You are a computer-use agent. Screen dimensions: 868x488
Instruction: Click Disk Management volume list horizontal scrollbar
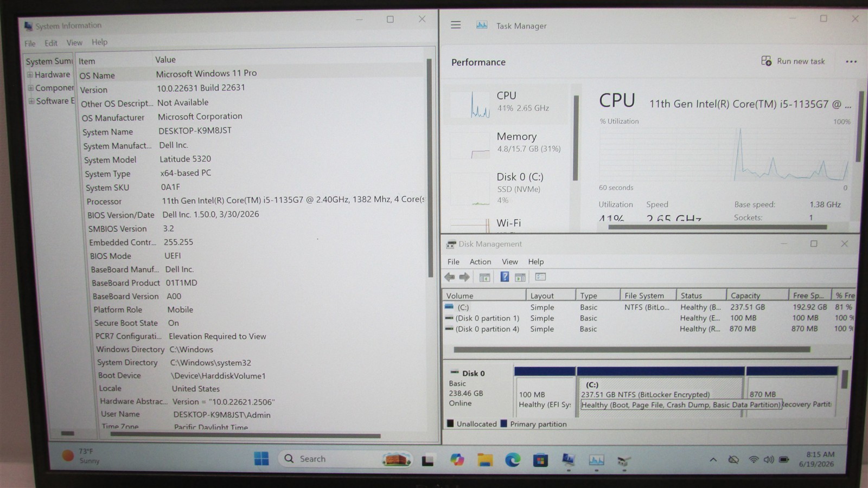[632, 350]
